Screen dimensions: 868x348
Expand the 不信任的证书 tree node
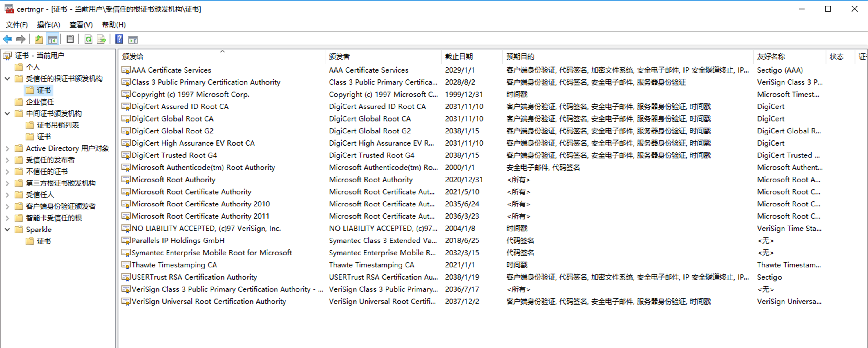coord(8,171)
